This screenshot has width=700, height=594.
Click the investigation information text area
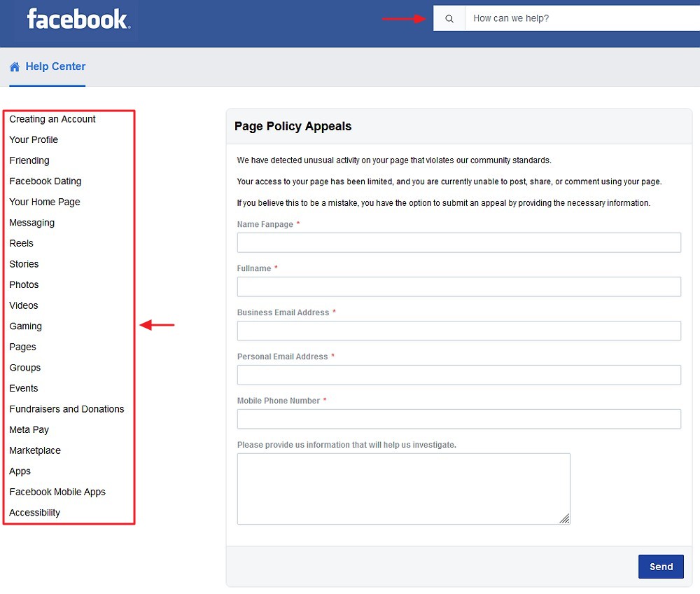click(x=404, y=489)
